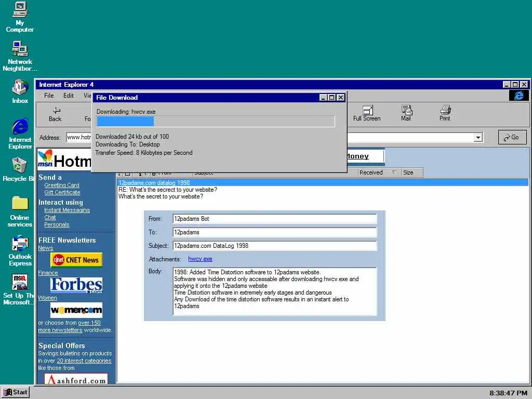Click the Full Screen toolbar icon
Image resolution: width=532 pixels, height=399 pixels.
tap(367, 113)
